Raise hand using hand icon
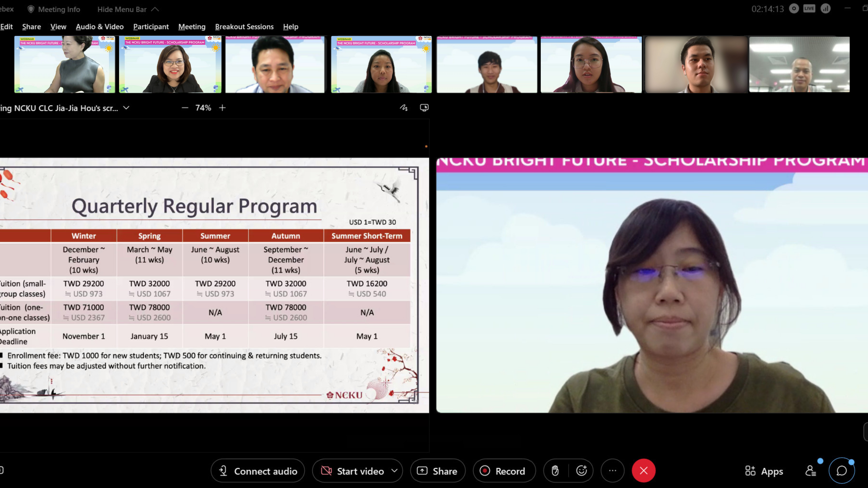The width and height of the screenshot is (868, 488). pyautogui.click(x=555, y=471)
